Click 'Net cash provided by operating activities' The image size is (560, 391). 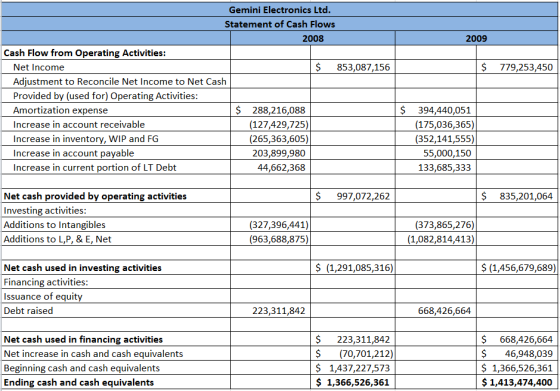pos(95,196)
